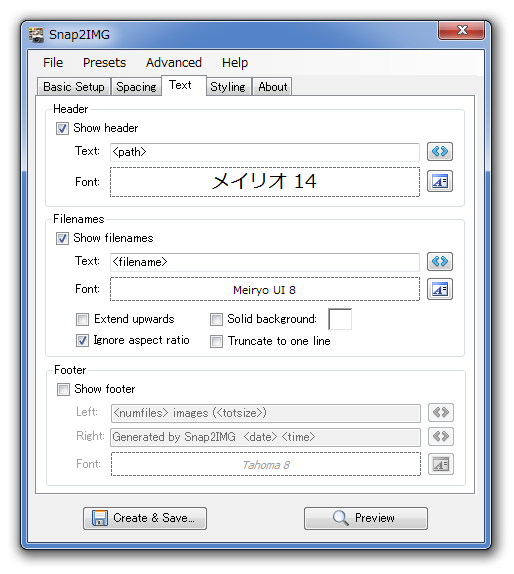Open the Advanced menu
This screenshot has width=514, height=574.
174,63
